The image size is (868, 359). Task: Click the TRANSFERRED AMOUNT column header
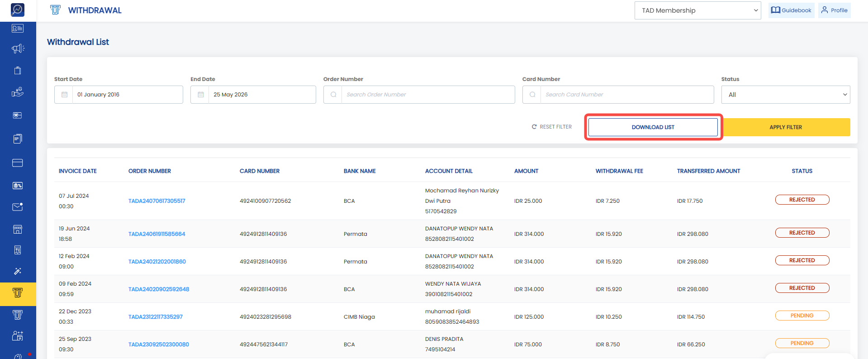pyautogui.click(x=708, y=171)
